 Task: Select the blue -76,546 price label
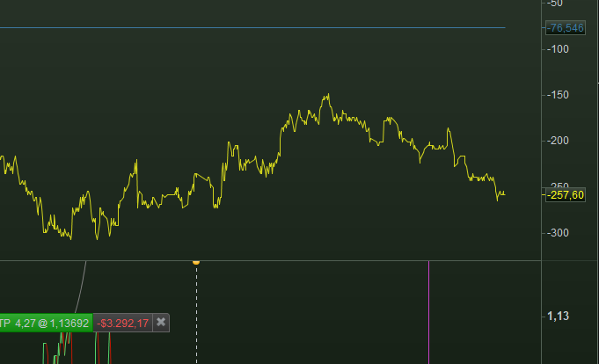pyautogui.click(x=566, y=28)
